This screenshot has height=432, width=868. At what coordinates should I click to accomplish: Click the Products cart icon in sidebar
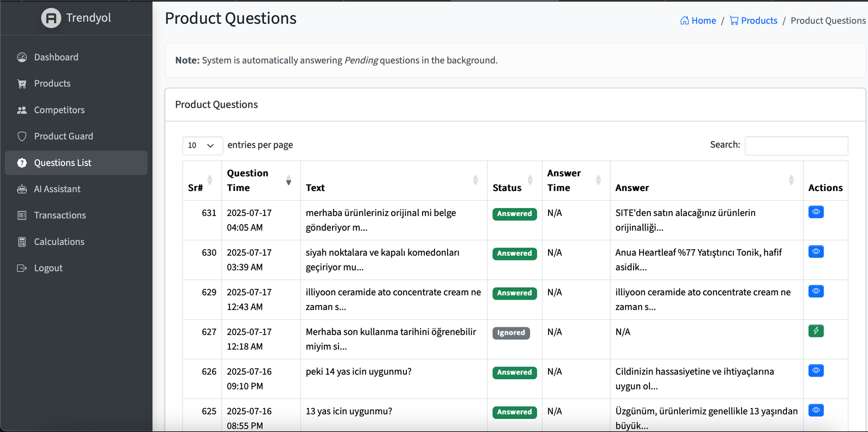pos(22,84)
